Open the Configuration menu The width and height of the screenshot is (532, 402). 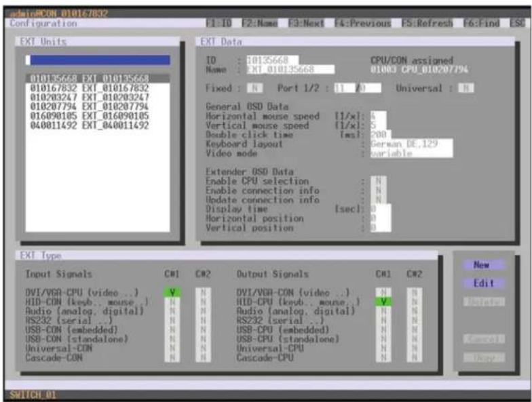coord(43,23)
